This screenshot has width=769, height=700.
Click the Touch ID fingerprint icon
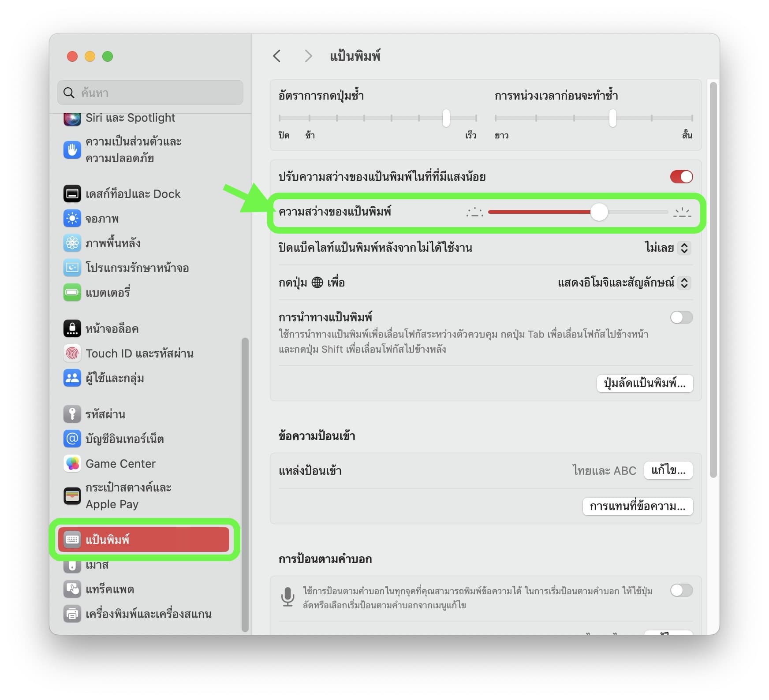coord(72,353)
